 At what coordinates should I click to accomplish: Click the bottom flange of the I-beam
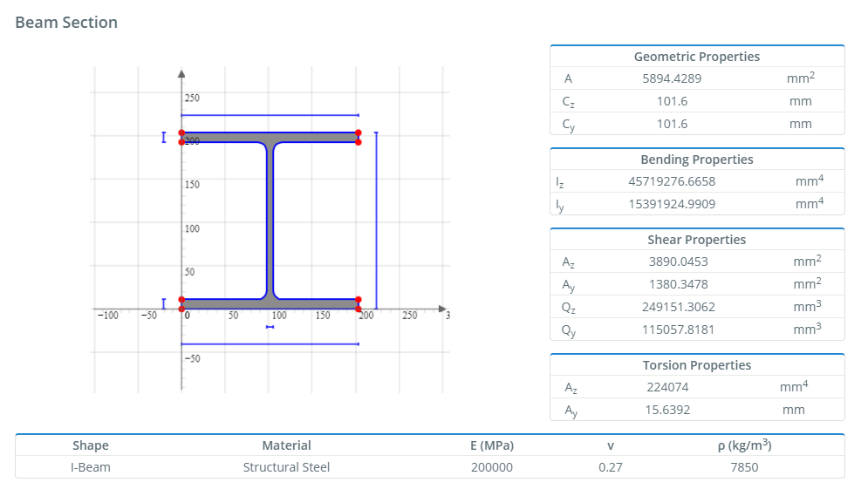click(x=270, y=303)
